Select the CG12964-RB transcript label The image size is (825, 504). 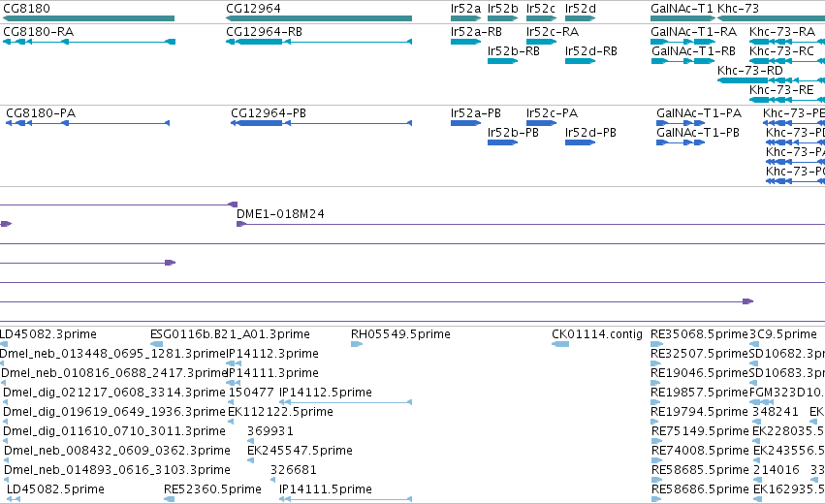[264, 32]
